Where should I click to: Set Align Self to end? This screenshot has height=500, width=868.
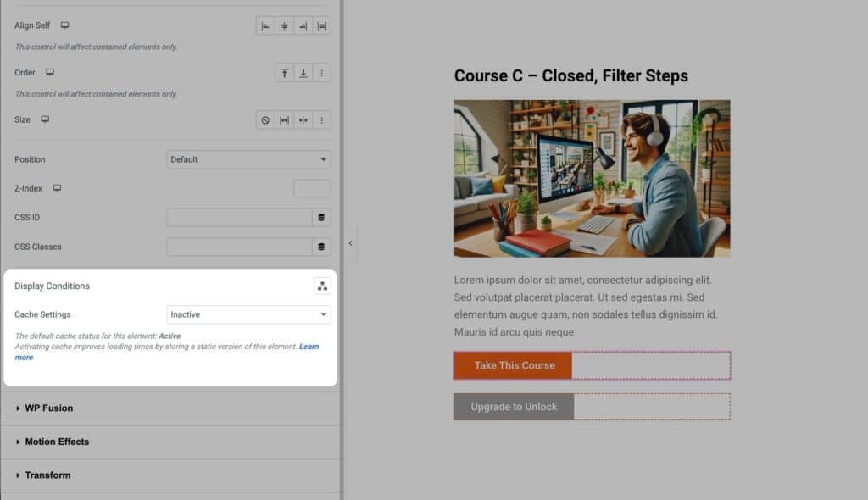point(303,26)
